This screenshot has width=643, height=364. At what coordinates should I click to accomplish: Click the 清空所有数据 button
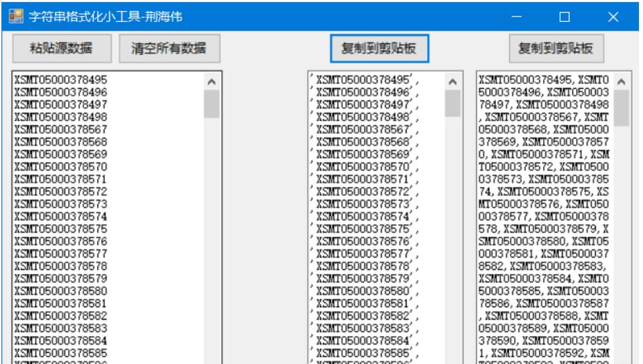pos(170,48)
